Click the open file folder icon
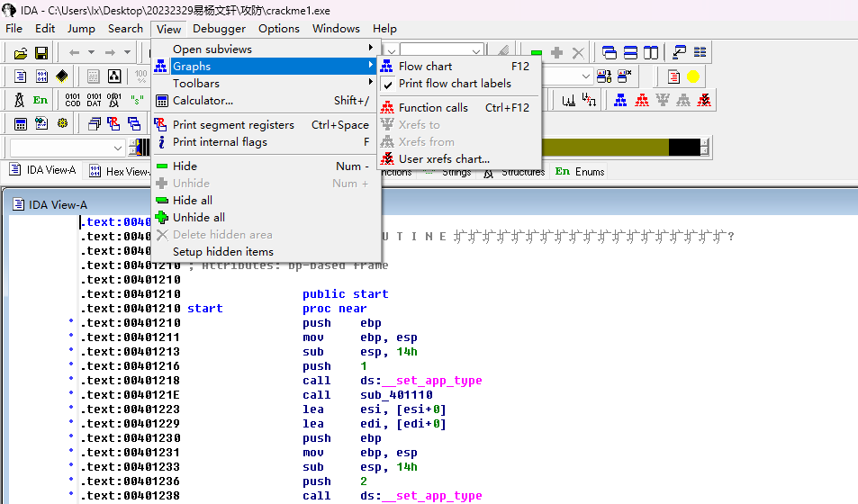 coord(20,53)
